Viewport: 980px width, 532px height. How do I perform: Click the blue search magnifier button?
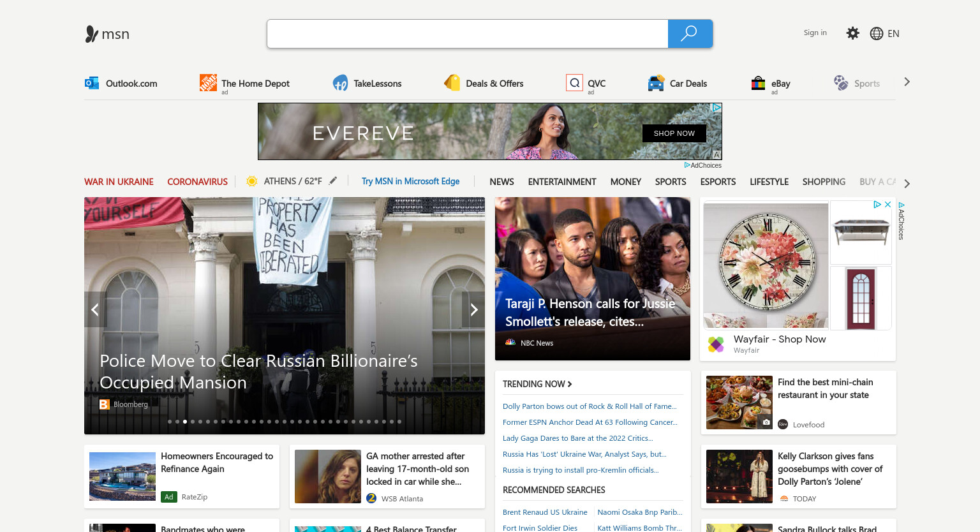690,34
